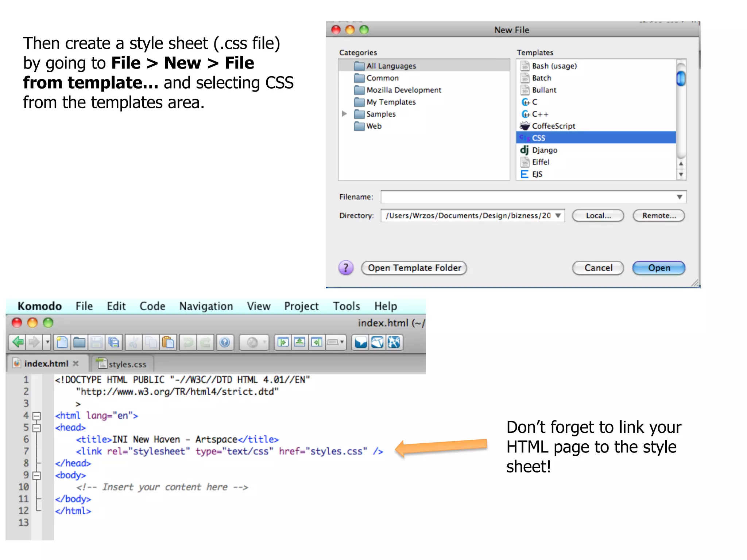Click the Undo toolbar icon
Viewport: 747px width, 560px height.
click(x=188, y=342)
